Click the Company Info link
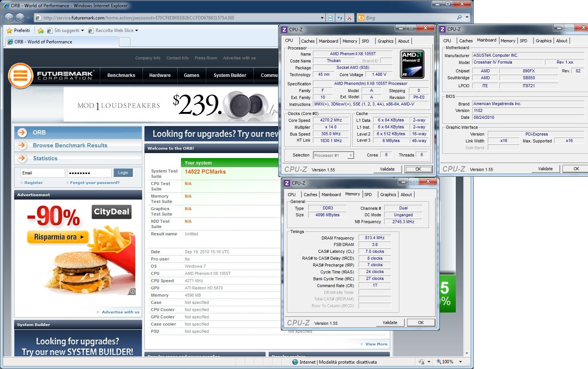 148,58
